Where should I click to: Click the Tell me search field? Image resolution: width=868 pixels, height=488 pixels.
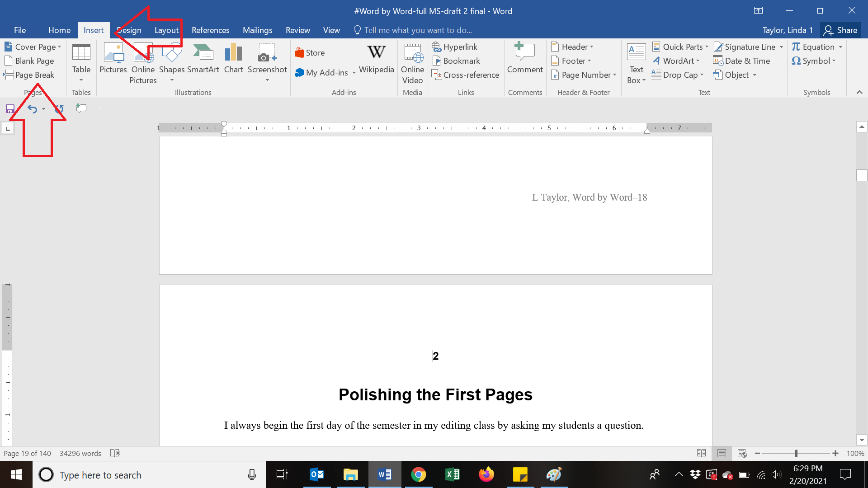(418, 30)
